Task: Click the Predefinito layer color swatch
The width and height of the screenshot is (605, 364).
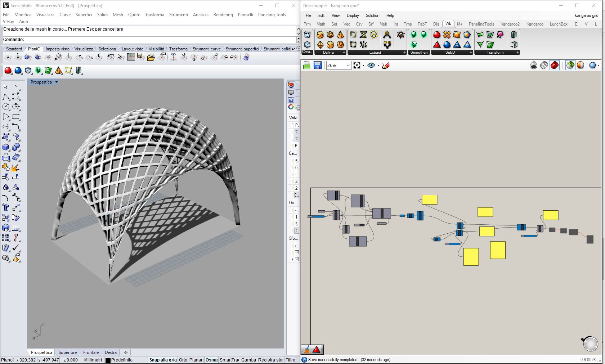Action: [x=108, y=360]
